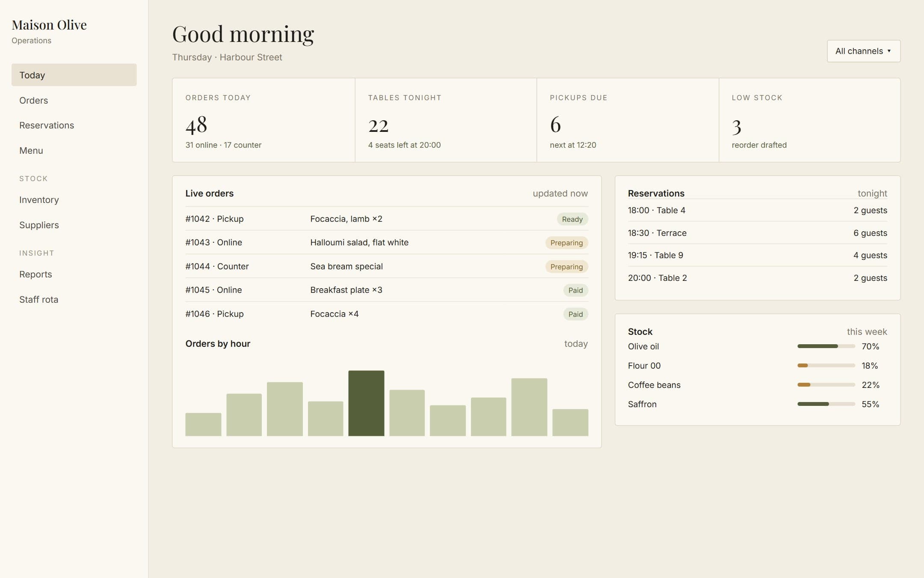
Task: Click '4 seats left at 20:00' text
Action: 404,145
